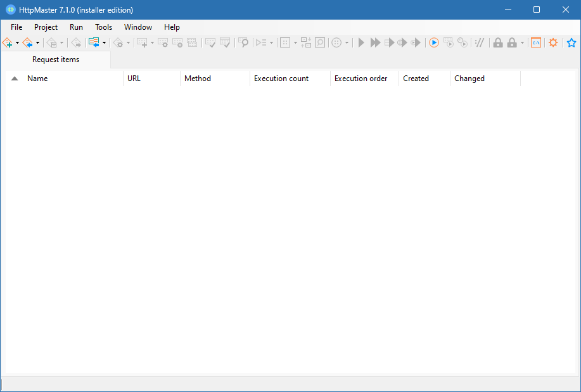Viewport: 581px width, 392px height.
Task: Open the Save project dropdown arrow
Action: click(61, 43)
